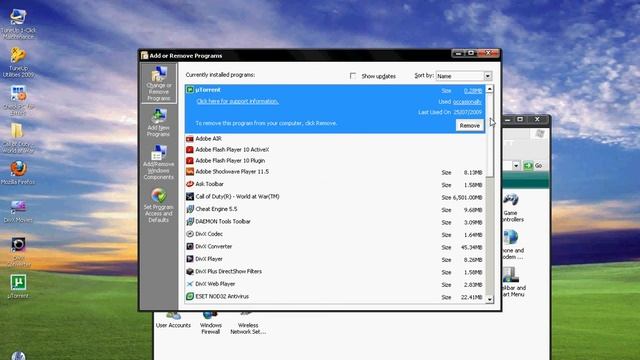Select DivX Web Player text
The width and height of the screenshot is (640, 360).
pyautogui.click(x=215, y=284)
